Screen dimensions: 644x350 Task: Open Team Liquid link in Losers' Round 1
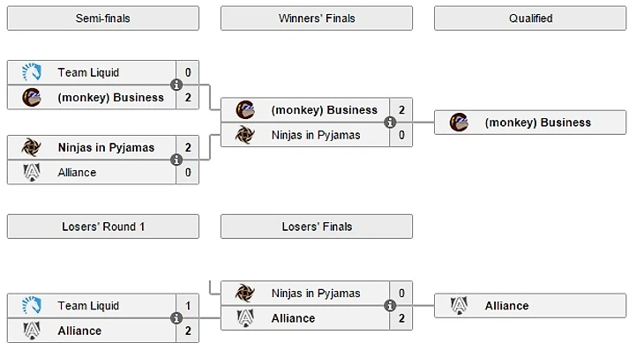click(88, 306)
